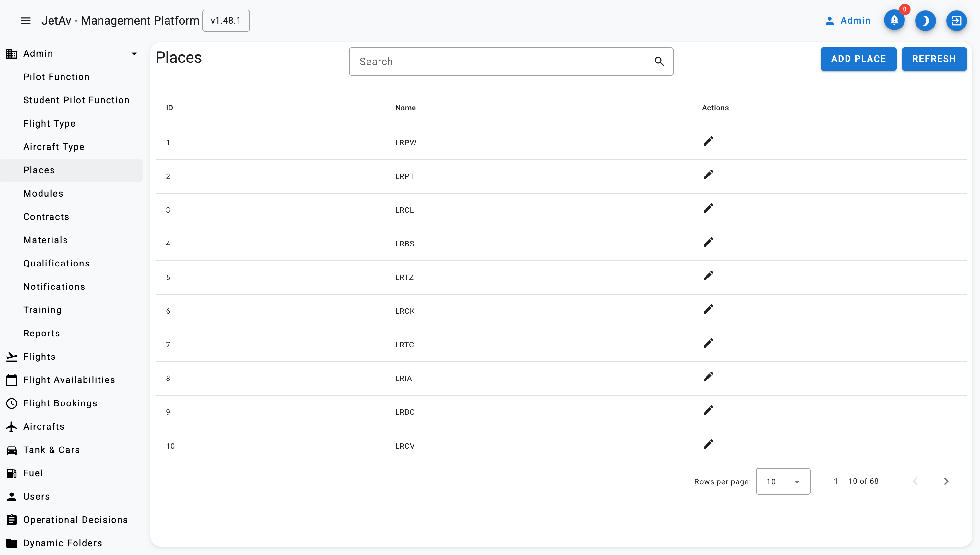Collapse the Admin sidebar section
This screenshot has width=980, height=555.
click(x=134, y=54)
